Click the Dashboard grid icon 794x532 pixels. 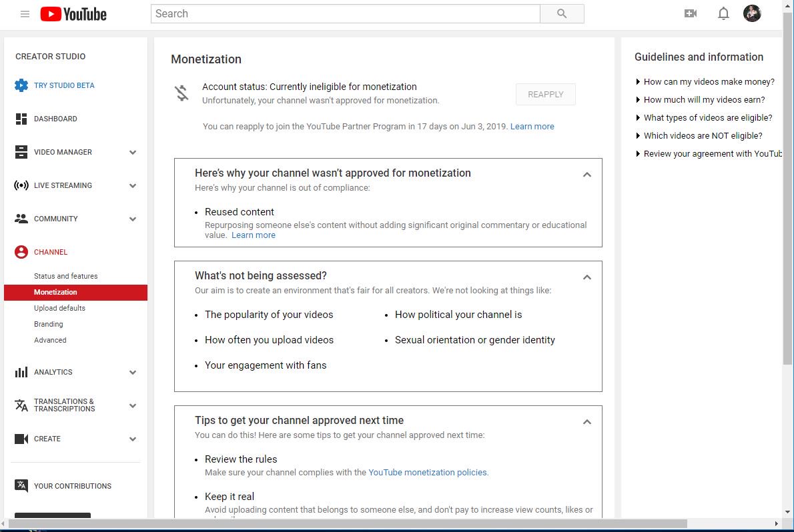coord(21,119)
